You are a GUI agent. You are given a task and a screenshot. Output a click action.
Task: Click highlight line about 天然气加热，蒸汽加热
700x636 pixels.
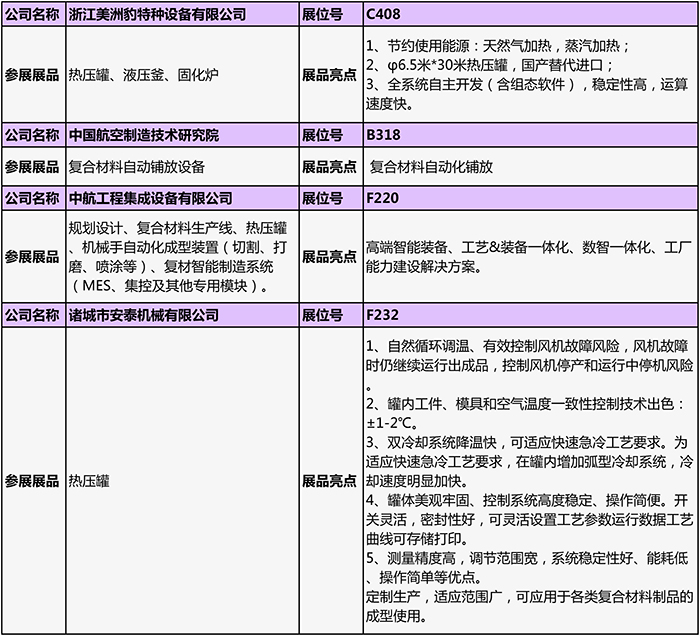pos(498,46)
